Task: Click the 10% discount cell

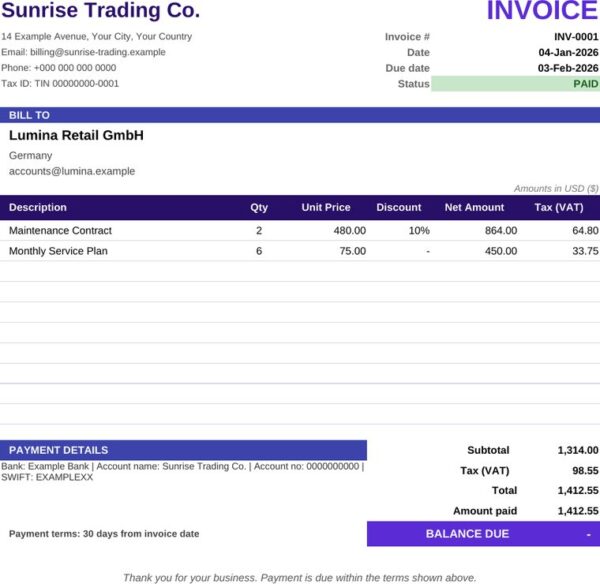Action: 419,230
